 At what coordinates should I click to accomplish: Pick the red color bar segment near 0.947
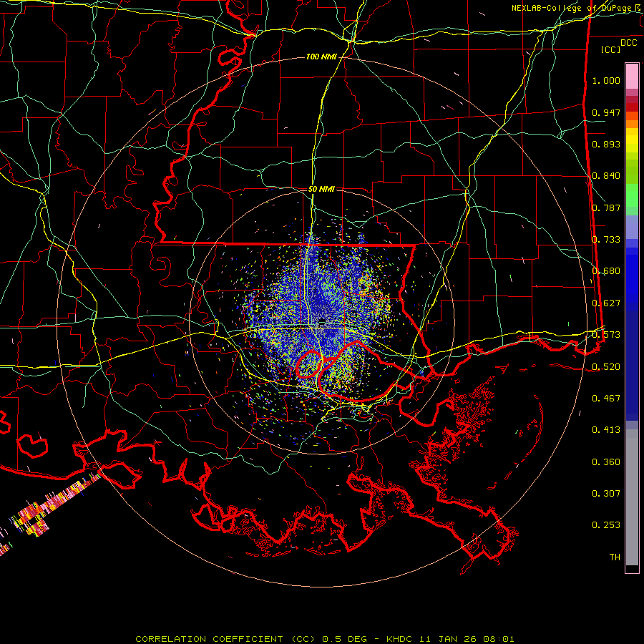pyautogui.click(x=632, y=107)
